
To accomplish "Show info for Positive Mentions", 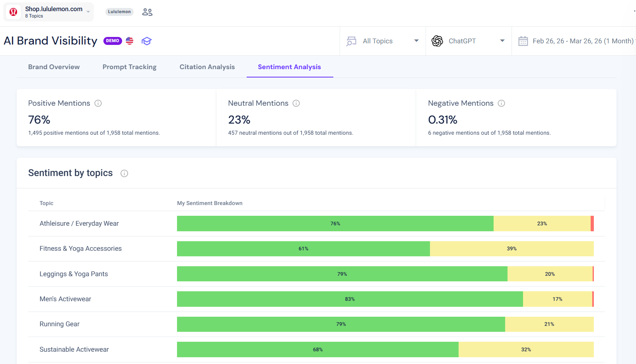I will pyautogui.click(x=98, y=103).
